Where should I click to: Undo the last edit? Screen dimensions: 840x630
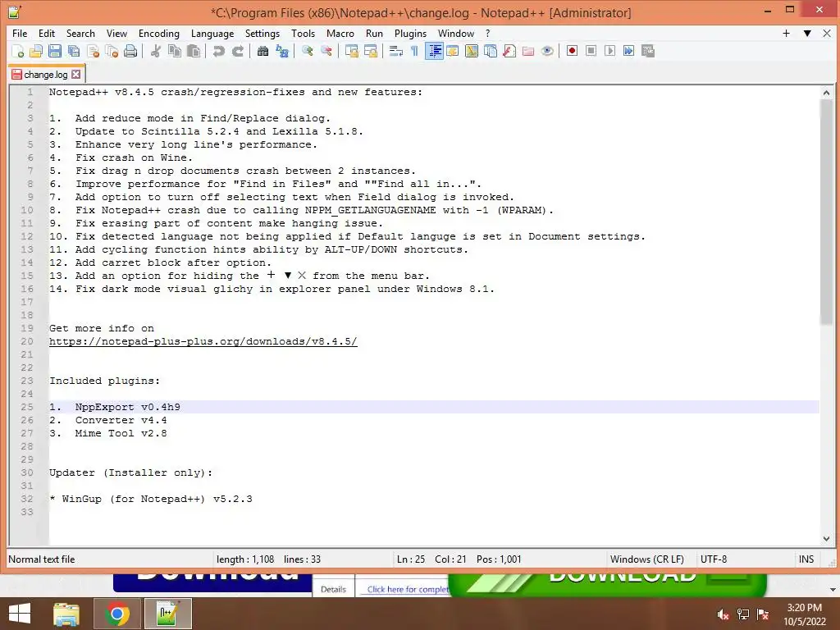(218, 51)
